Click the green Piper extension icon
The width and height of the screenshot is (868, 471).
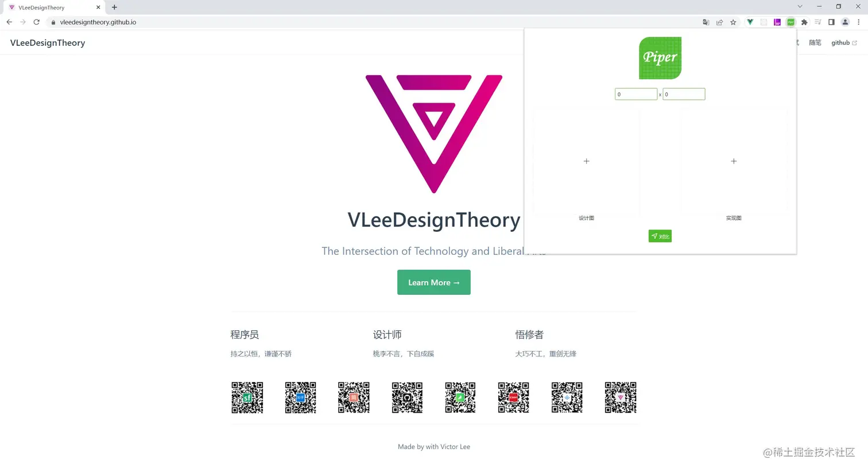pos(790,22)
